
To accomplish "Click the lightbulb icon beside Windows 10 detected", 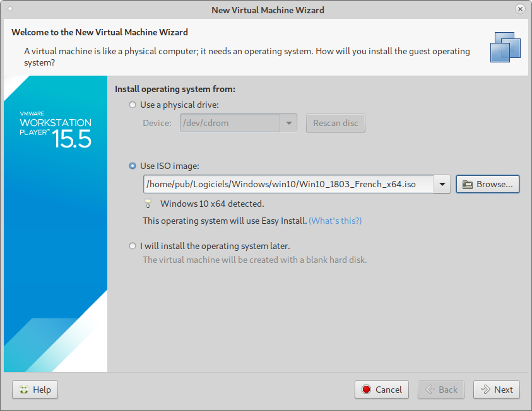I will tap(148, 204).
